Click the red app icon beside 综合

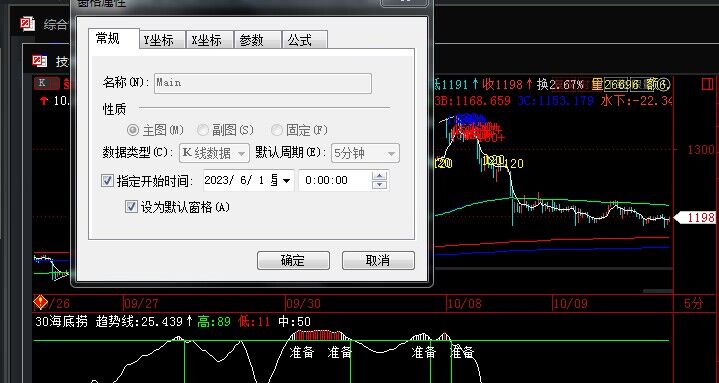28,24
